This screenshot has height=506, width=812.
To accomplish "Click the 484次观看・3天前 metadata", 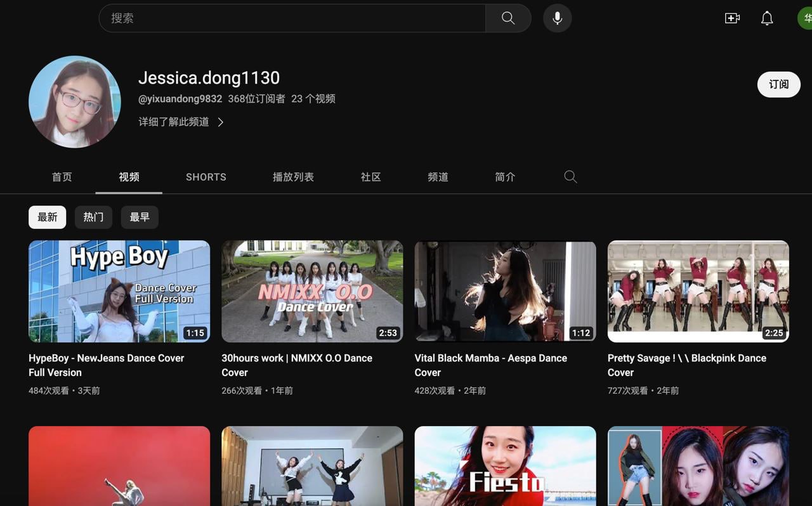I will pyautogui.click(x=64, y=391).
